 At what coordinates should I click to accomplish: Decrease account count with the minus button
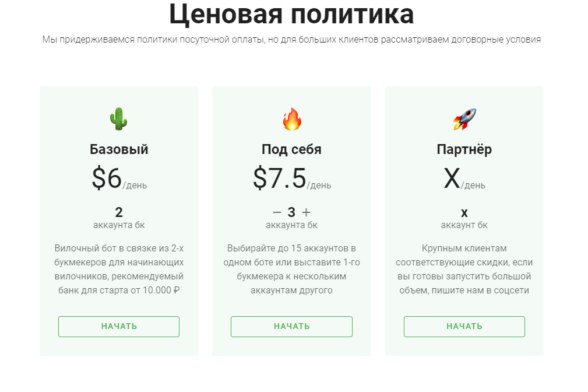(x=277, y=212)
